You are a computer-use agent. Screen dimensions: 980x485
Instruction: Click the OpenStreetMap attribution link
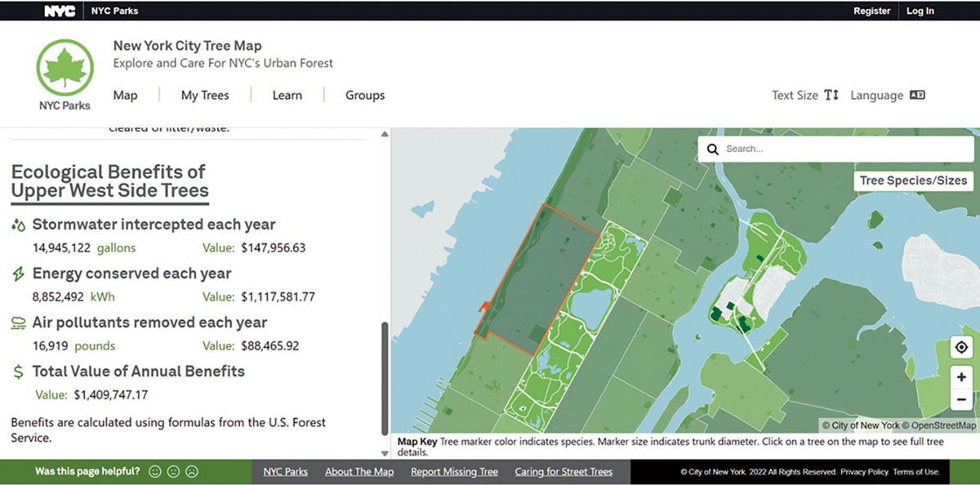click(944, 425)
